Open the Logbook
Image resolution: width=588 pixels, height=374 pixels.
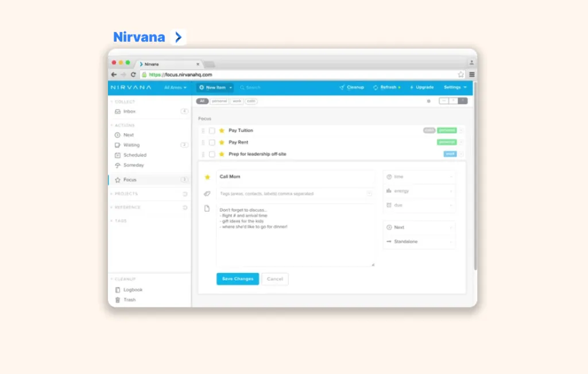click(x=130, y=290)
